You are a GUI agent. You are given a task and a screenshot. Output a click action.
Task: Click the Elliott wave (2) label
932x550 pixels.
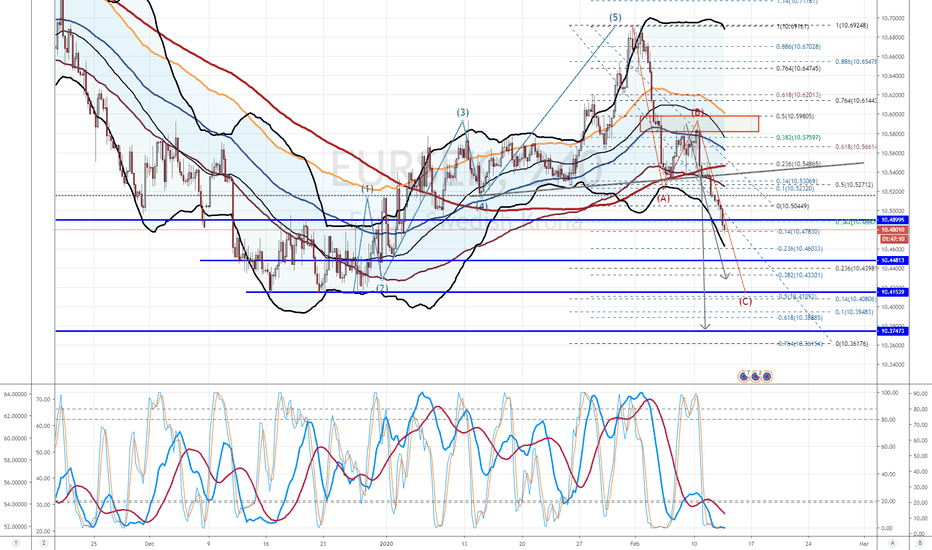[x=382, y=288]
